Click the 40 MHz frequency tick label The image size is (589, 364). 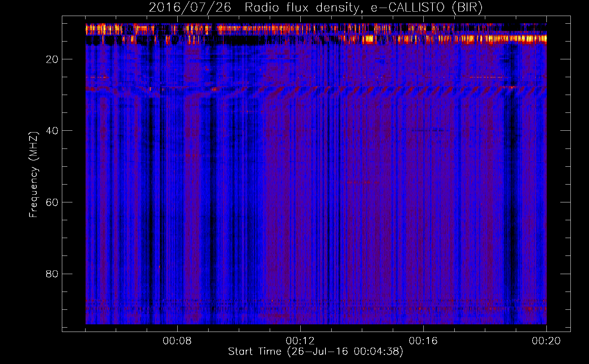coord(52,131)
